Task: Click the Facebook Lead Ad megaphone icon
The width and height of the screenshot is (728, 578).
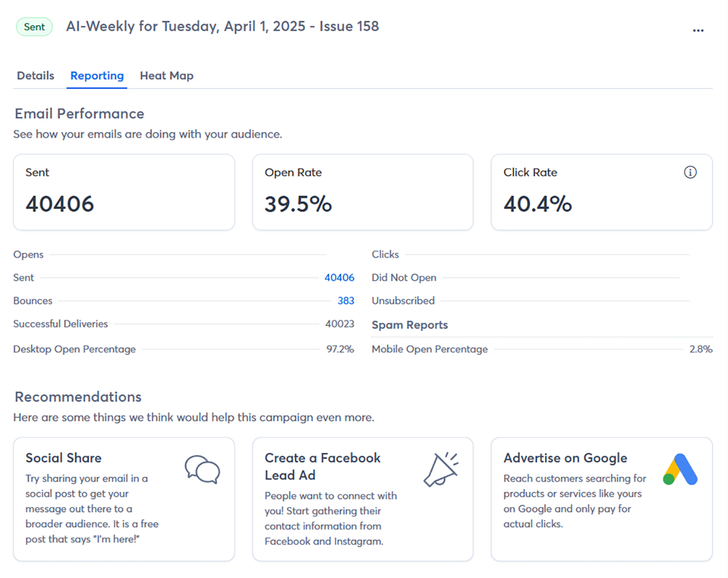Action: click(441, 469)
